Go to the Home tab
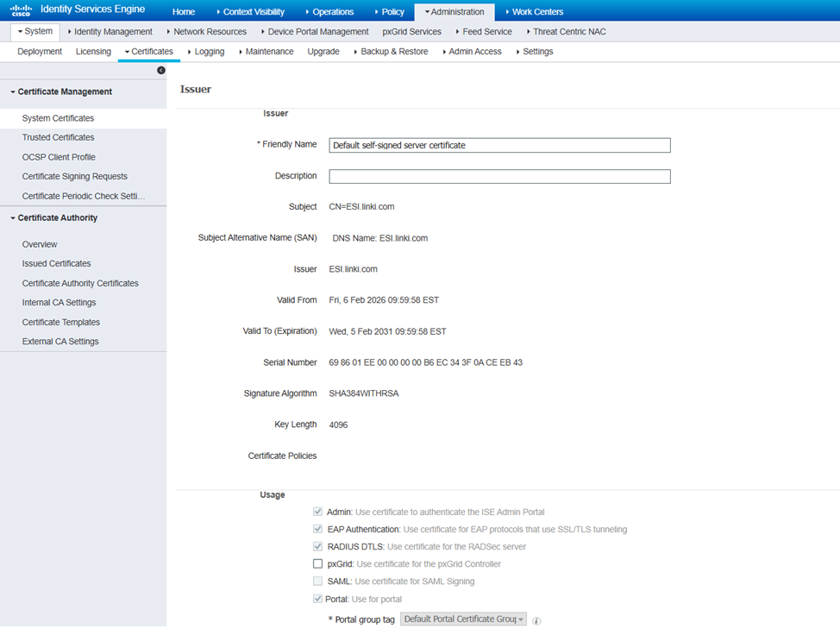840x635 pixels. pyautogui.click(x=184, y=12)
